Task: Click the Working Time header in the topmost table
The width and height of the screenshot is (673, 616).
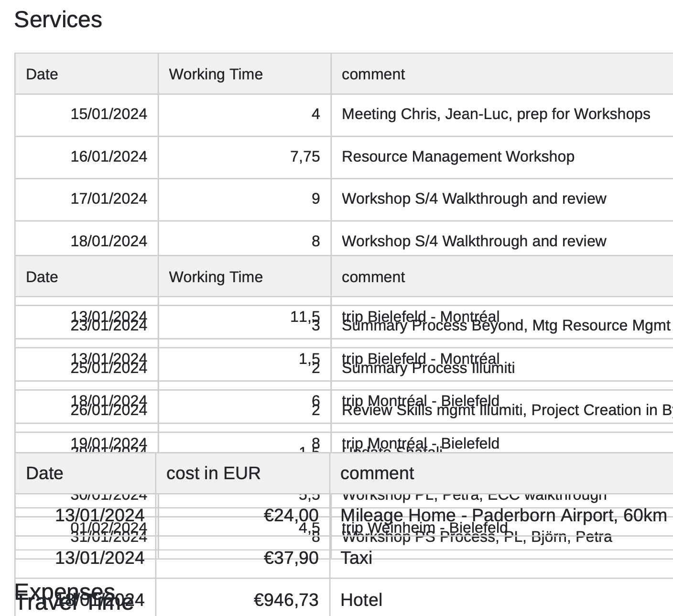Action: 216,75
